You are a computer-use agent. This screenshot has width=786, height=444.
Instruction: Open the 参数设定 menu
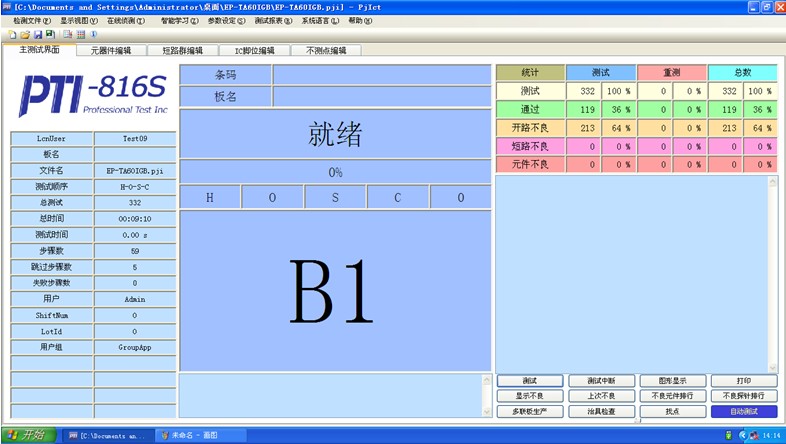coord(226,20)
